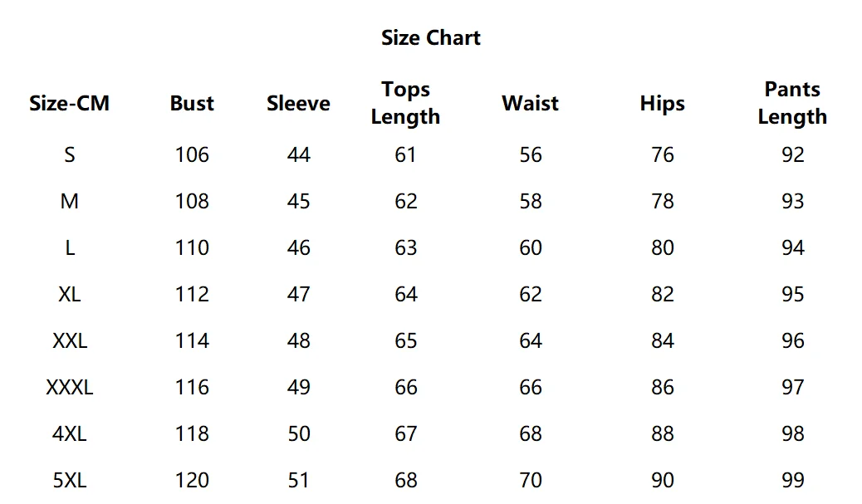Image resolution: width=862 pixels, height=504 pixels.
Task: Select the Tops Length column header
Action: click(x=405, y=103)
